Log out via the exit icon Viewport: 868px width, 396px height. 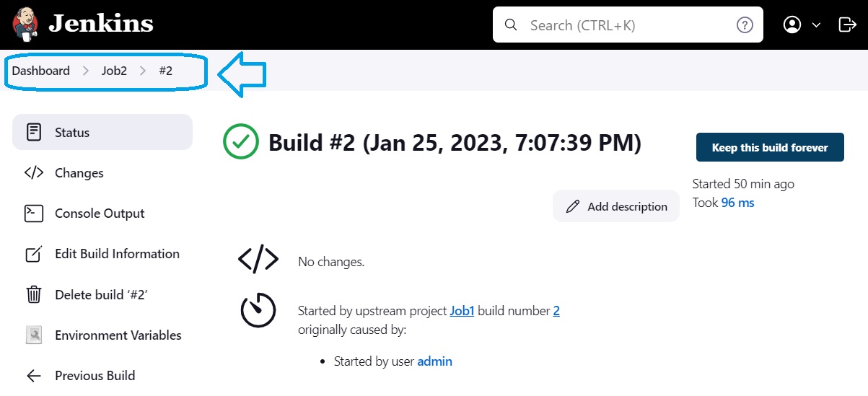pyautogui.click(x=847, y=25)
